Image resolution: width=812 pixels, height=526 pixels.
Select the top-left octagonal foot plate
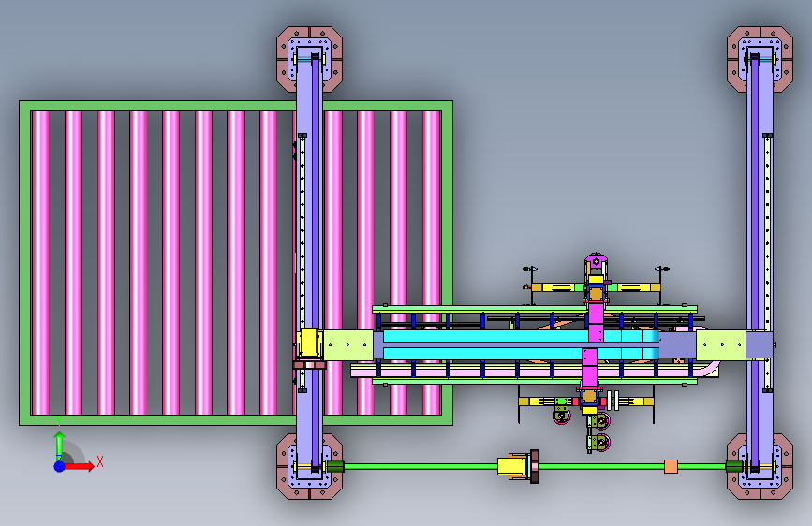(310, 59)
